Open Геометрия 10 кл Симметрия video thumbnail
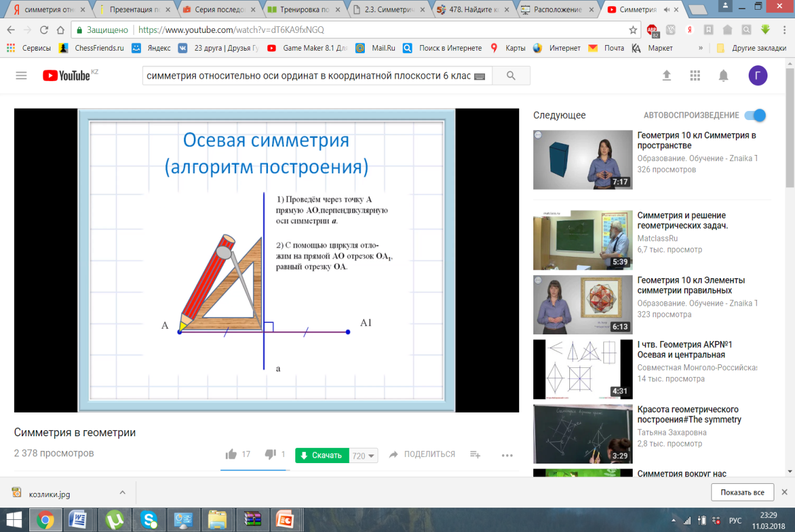Viewport: 795px width, 532px height. [583, 160]
